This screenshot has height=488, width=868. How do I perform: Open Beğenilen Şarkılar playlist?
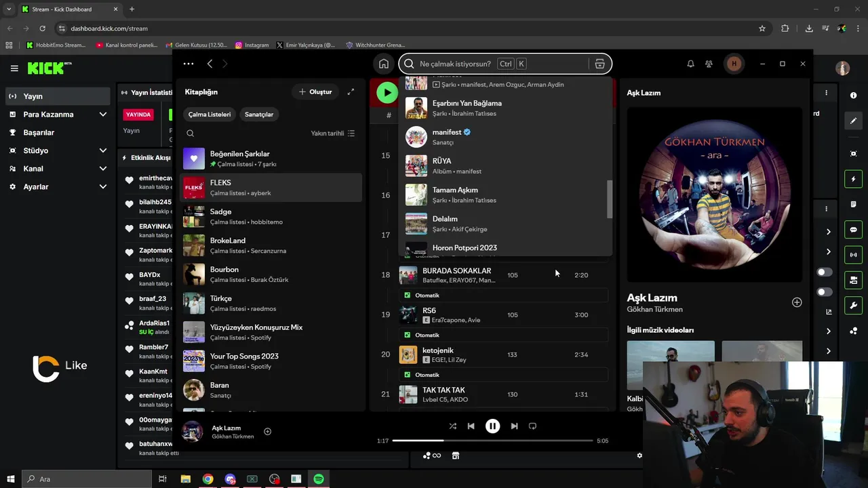(x=271, y=159)
